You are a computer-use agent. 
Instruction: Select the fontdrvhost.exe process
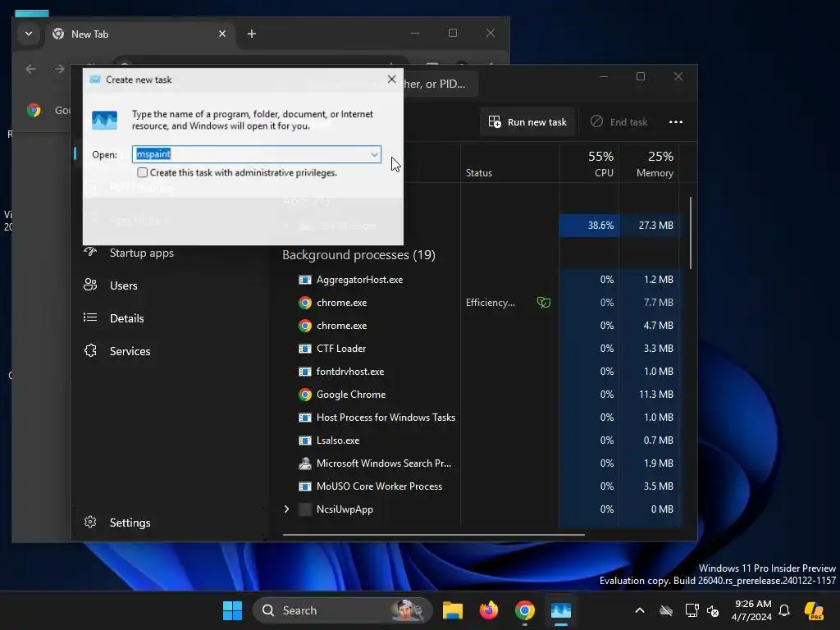point(349,372)
